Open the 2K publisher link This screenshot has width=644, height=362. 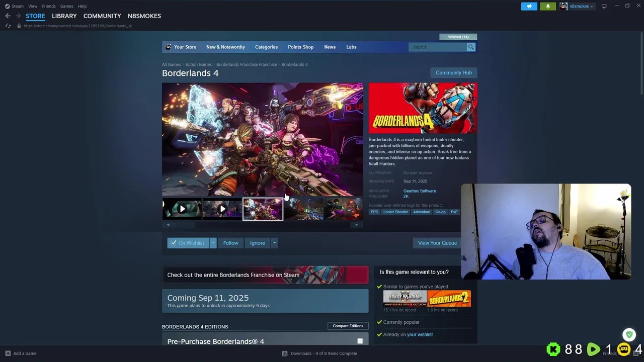pos(406,197)
